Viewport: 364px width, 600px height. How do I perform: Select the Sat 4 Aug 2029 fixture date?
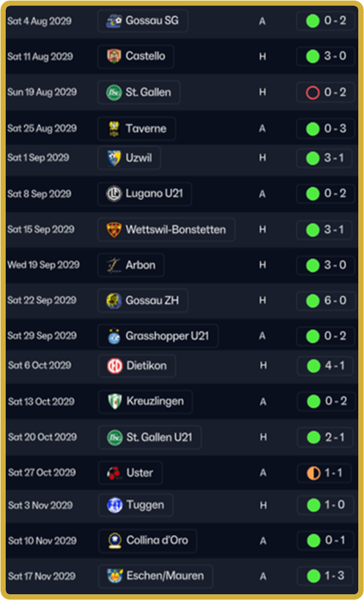tap(40, 21)
